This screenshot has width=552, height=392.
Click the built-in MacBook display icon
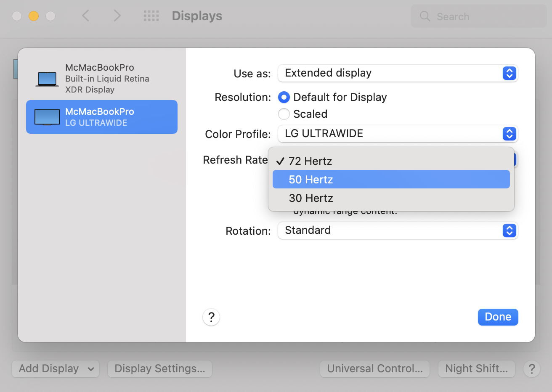[47, 79]
